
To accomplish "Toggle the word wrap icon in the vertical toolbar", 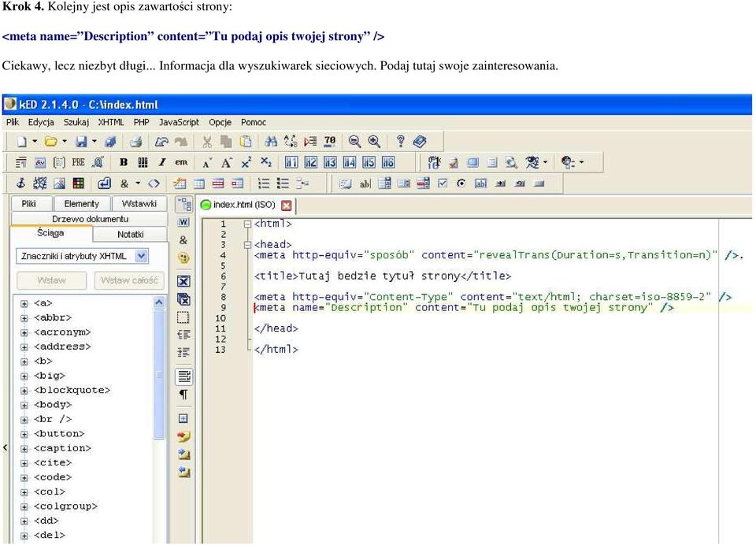I will 183,376.
